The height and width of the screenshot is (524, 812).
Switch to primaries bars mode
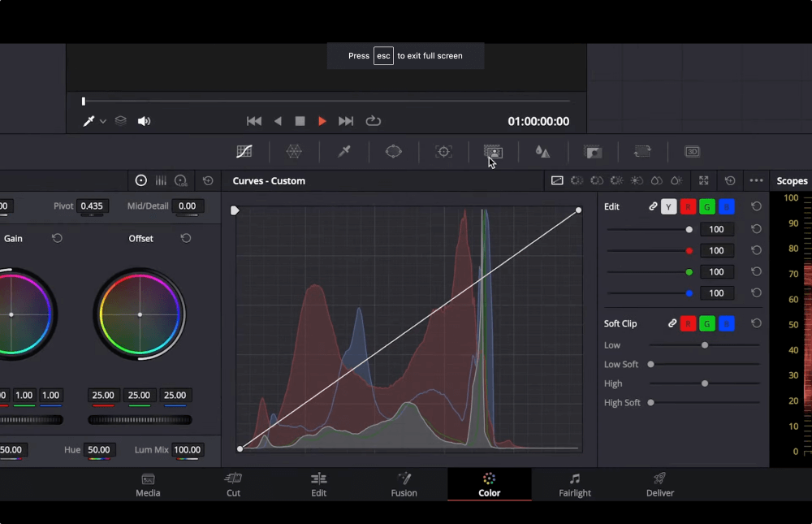pos(161,180)
